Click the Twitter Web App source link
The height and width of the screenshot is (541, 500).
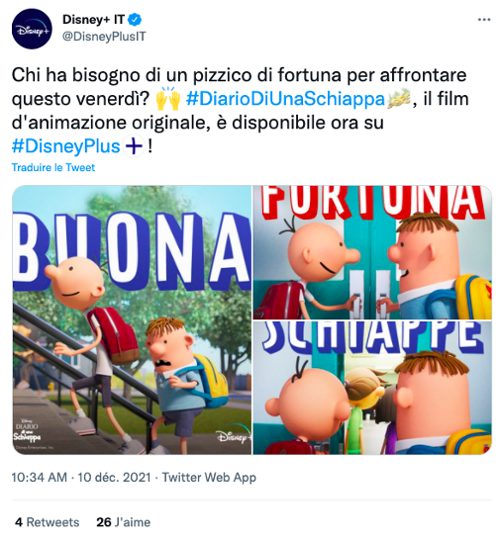point(209,478)
